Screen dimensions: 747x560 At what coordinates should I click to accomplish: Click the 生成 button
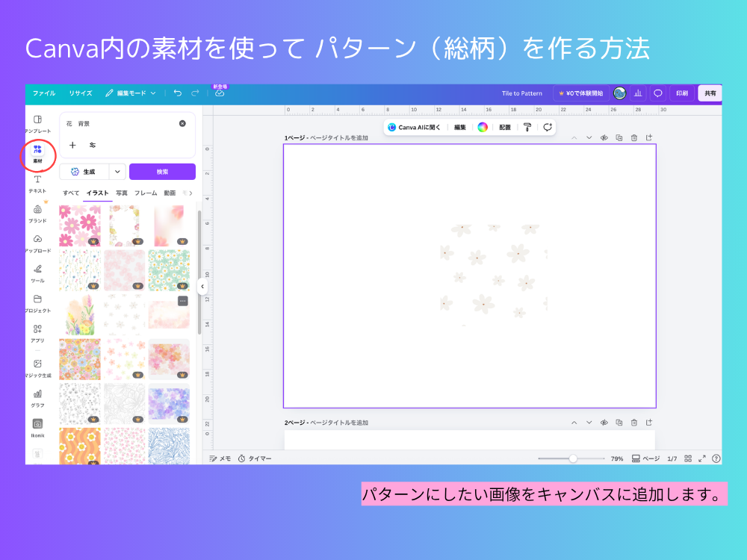[x=85, y=172]
